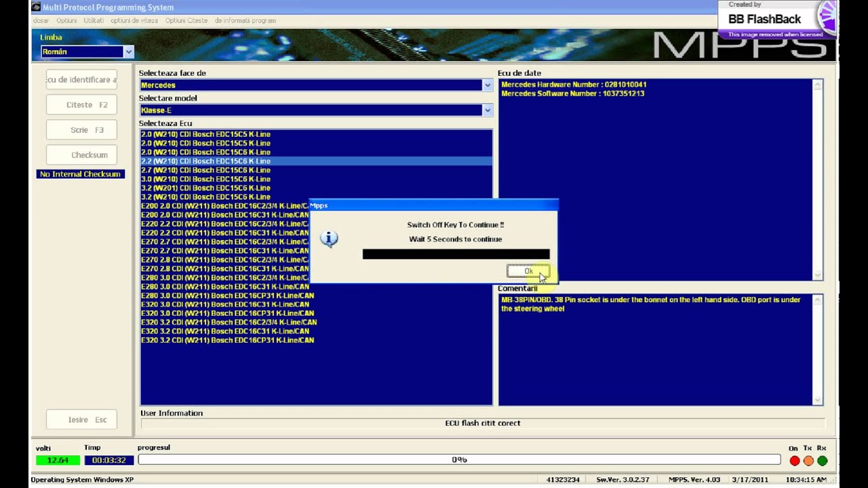The width and height of the screenshot is (868, 488).
Task: Select E270 2.7 CDI (W211) EDC16C31 entry
Action: coord(224,251)
